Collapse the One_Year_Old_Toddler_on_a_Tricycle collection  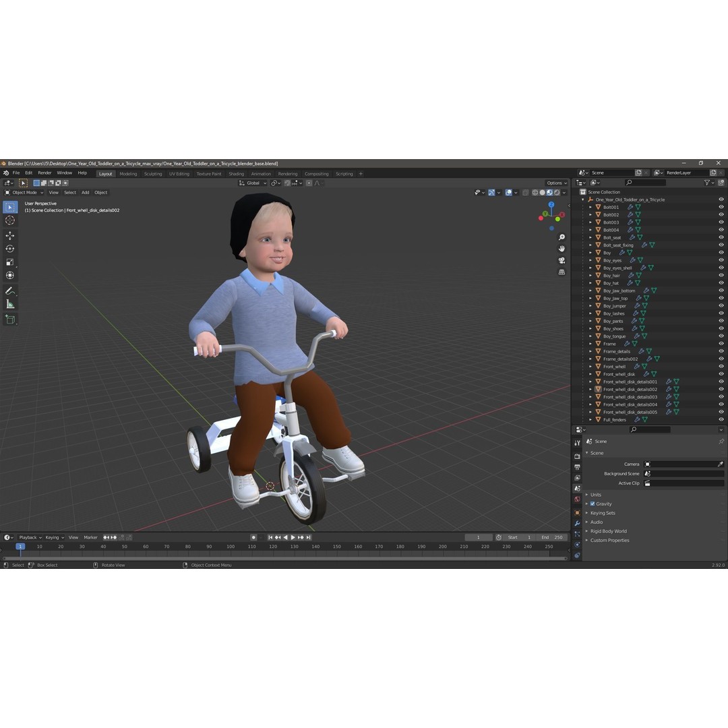pyautogui.click(x=583, y=200)
